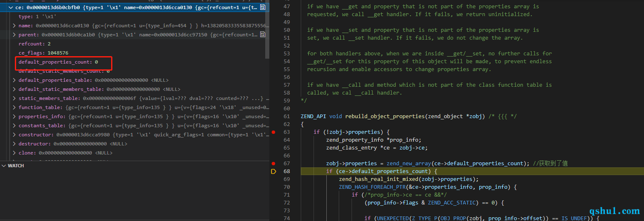This screenshot has width=644, height=221.
Task: Click ZEND_HASH_FOREACH_PTR macro
Action: coord(372,187)
